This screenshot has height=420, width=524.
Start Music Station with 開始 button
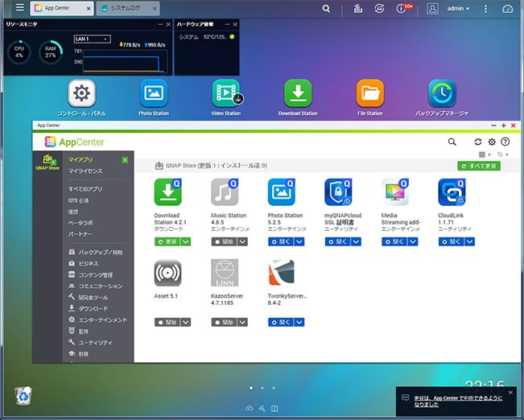225,241
